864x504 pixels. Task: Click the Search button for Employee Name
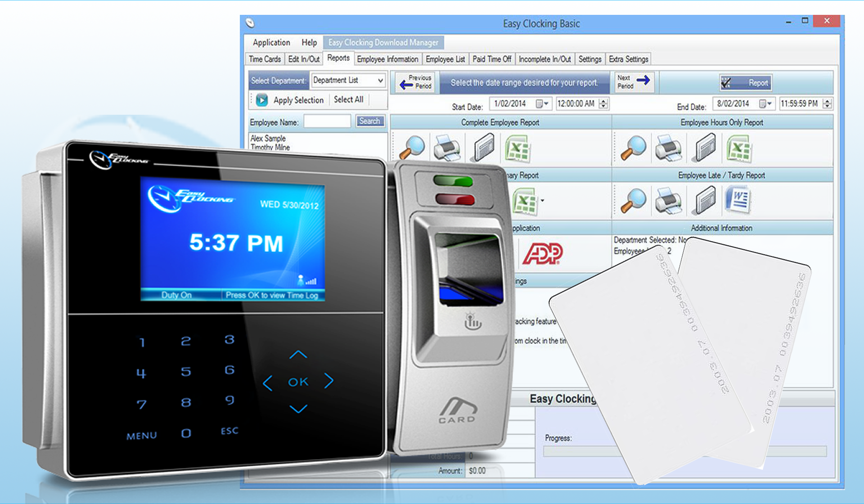pyautogui.click(x=370, y=121)
